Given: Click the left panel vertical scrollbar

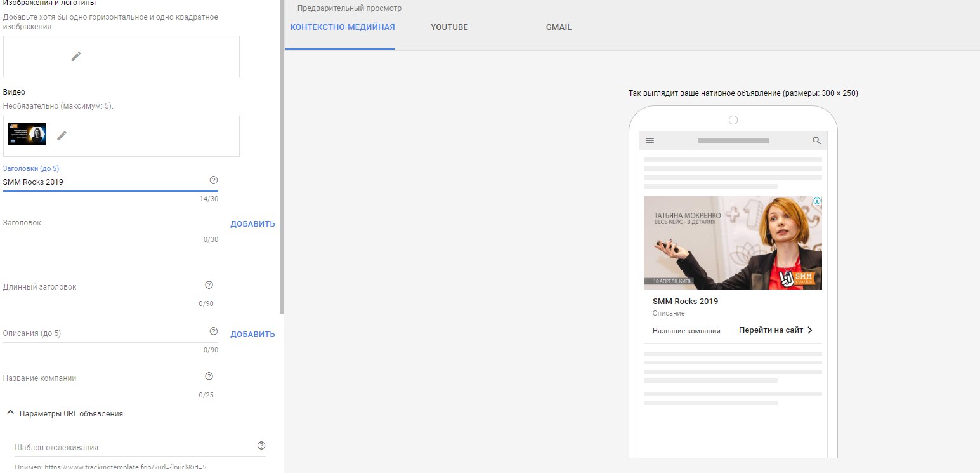Looking at the screenshot, I should [x=282, y=157].
